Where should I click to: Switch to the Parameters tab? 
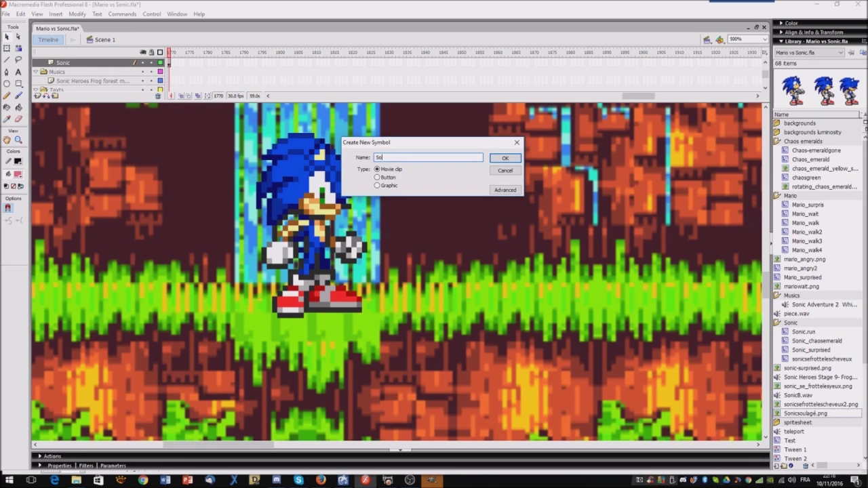click(x=113, y=466)
